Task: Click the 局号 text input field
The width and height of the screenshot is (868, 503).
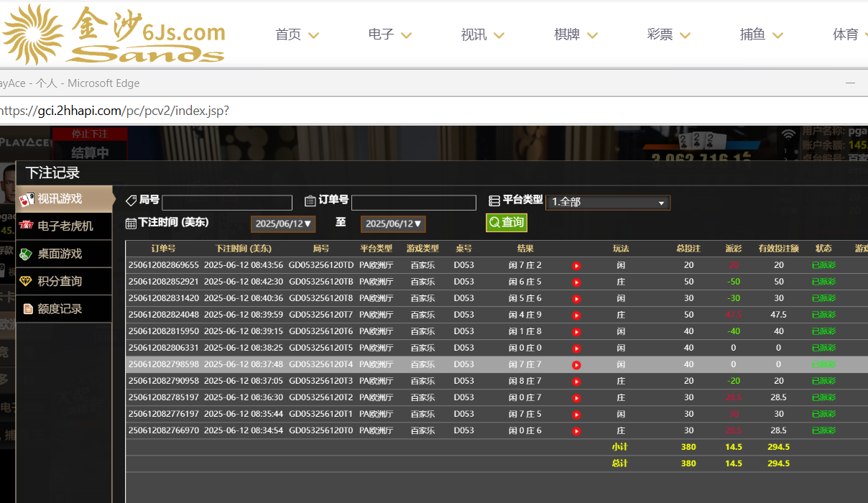Action: tap(227, 203)
